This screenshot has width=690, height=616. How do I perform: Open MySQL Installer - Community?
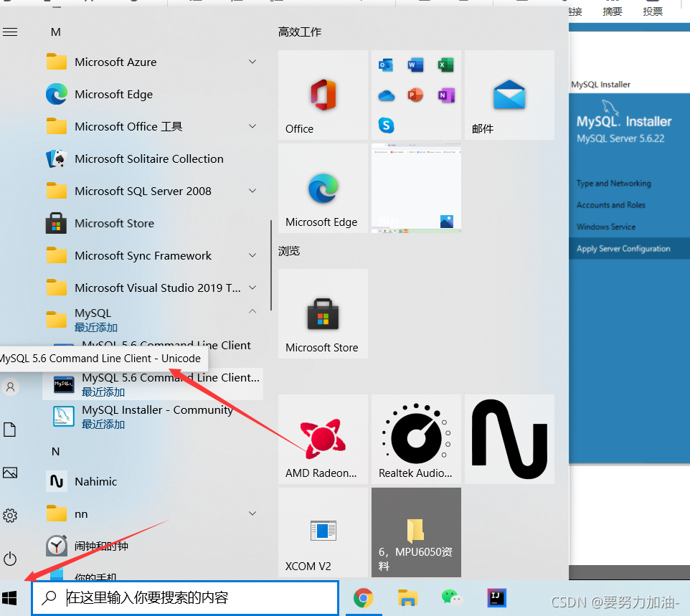(153, 416)
